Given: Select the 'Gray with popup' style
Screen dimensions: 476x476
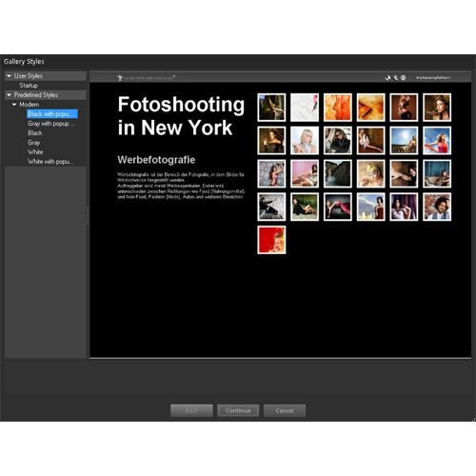Looking at the screenshot, I should tap(51, 124).
